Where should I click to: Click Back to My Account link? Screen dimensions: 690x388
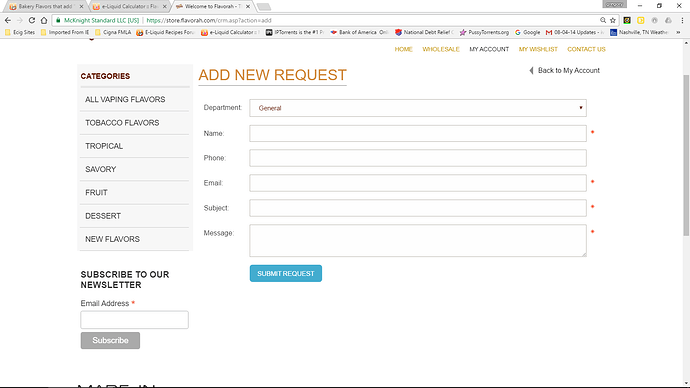565,70
